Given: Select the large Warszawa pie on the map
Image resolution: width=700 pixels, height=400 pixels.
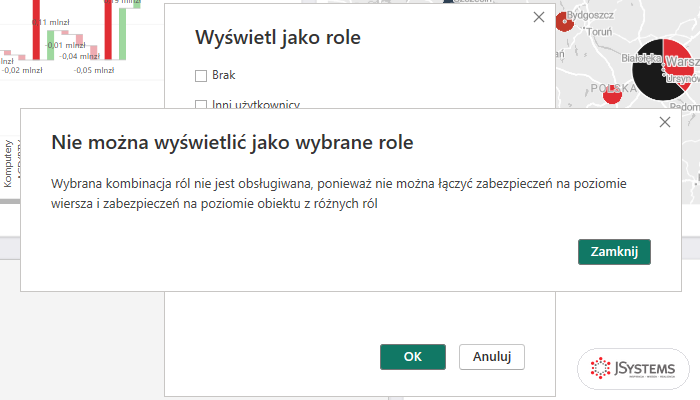Looking at the screenshot, I should (663, 69).
